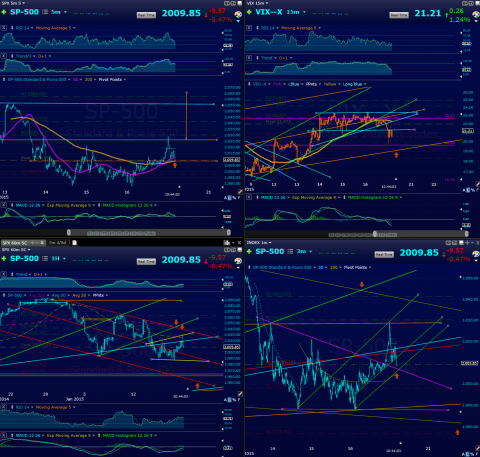The width and height of the screenshot is (480, 457).
Task: Open Yellow series dropdown in VIX chart legend
Action: tap(339, 84)
